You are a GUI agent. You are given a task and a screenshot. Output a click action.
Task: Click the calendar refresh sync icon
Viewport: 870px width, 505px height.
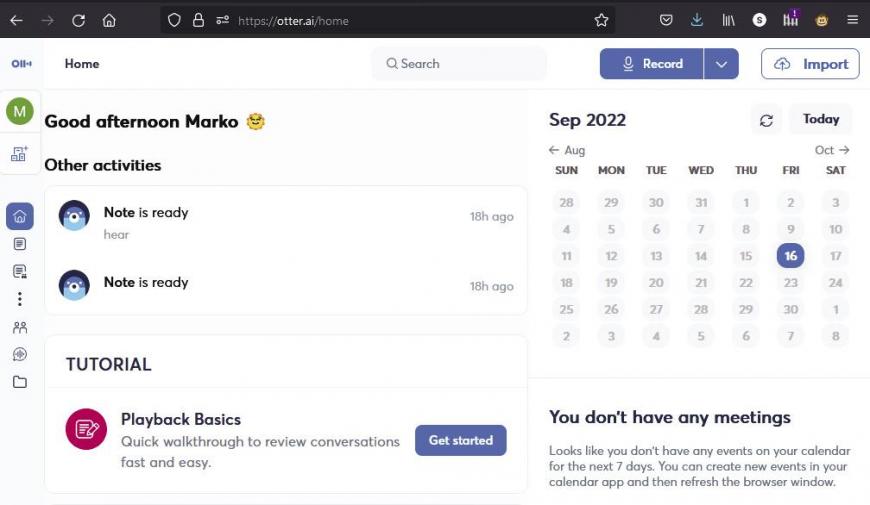[766, 120]
